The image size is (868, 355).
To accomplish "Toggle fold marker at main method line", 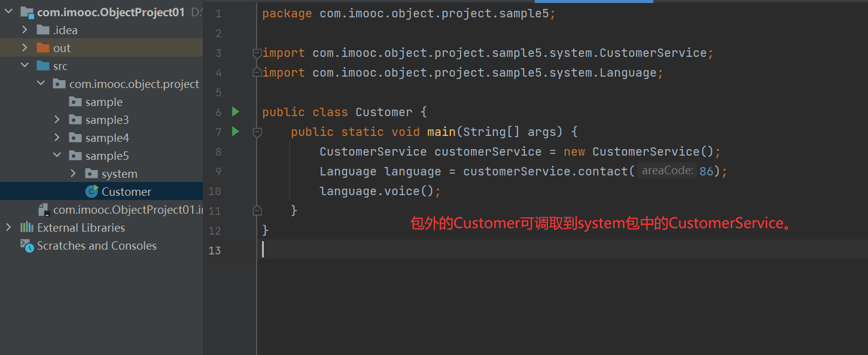I will tap(257, 132).
